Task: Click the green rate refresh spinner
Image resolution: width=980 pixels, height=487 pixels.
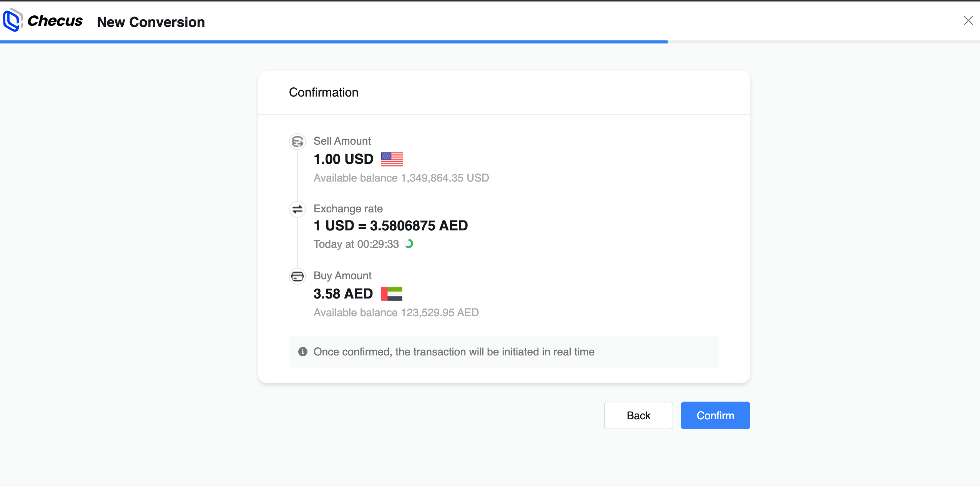Action: tap(409, 244)
